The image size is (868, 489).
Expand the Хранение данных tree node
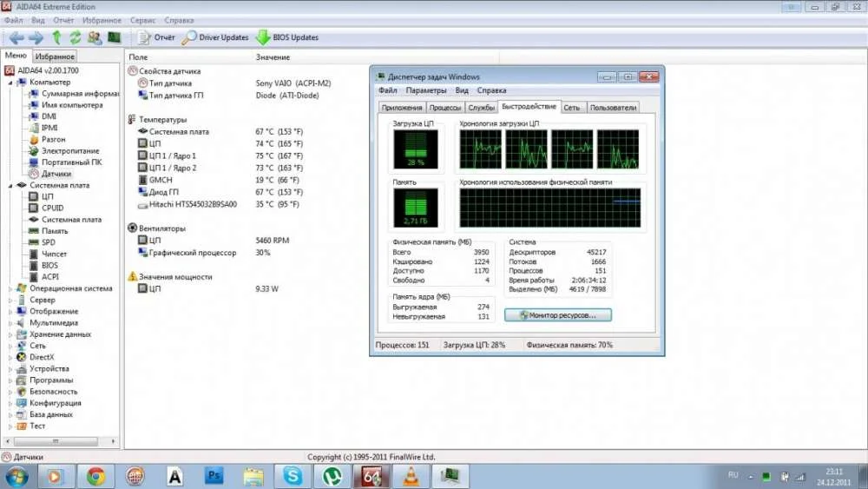click(x=10, y=334)
